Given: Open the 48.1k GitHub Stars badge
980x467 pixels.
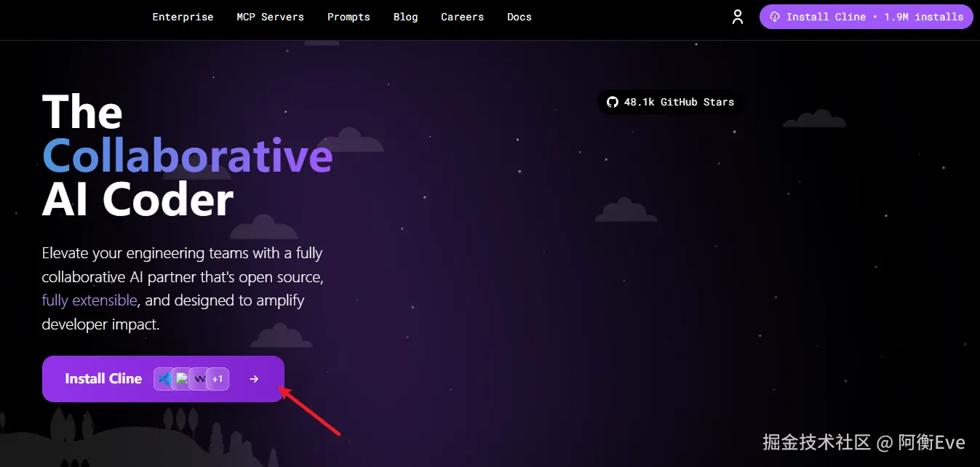Looking at the screenshot, I should point(671,102).
